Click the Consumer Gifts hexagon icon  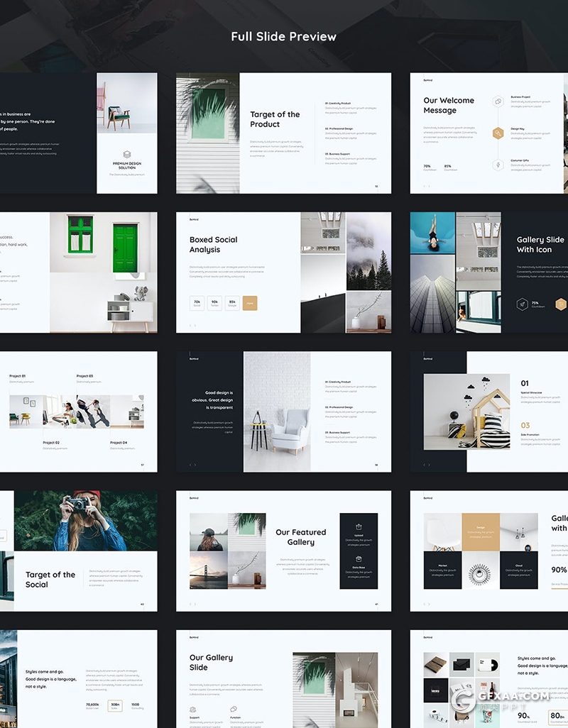(499, 165)
